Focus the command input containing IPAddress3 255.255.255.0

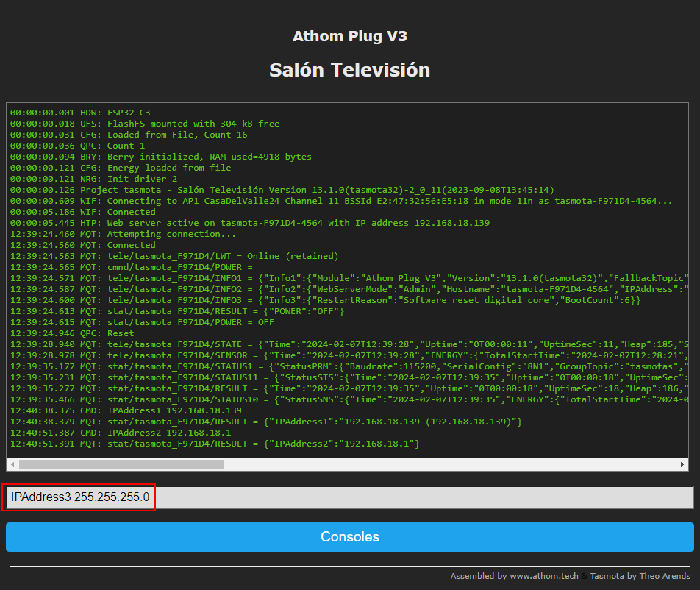click(x=349, y=497)
